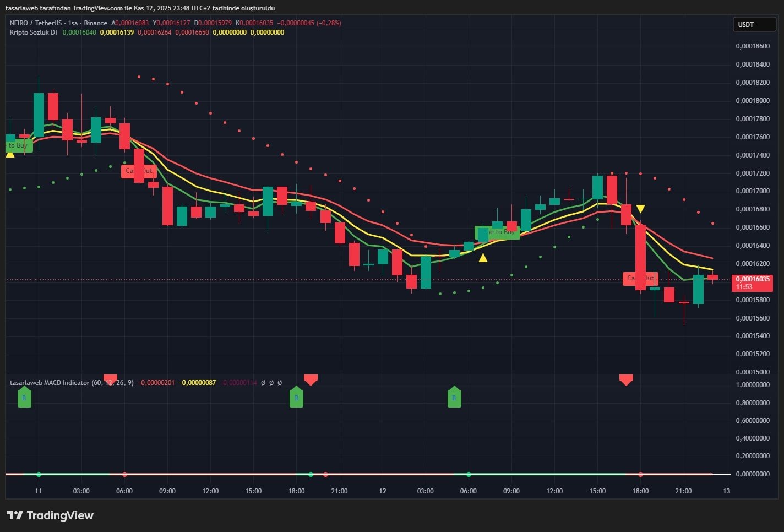
Task: Click the green B marker near 18:00
Action: 296,397
